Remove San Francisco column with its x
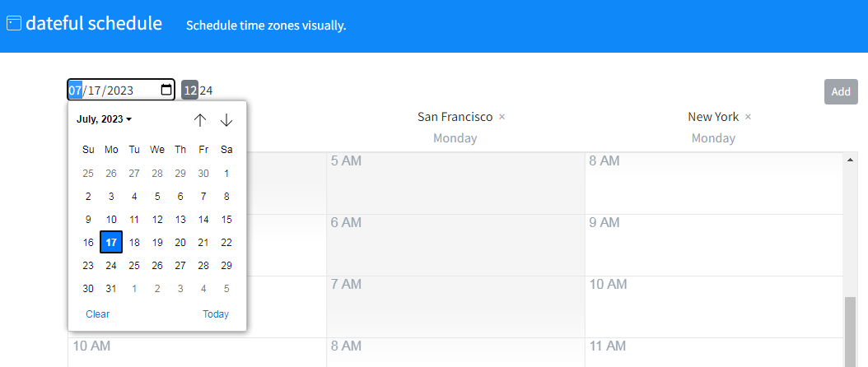Image resolution: width=868 pixels, height=367 pixels. (x=502, y=117)
